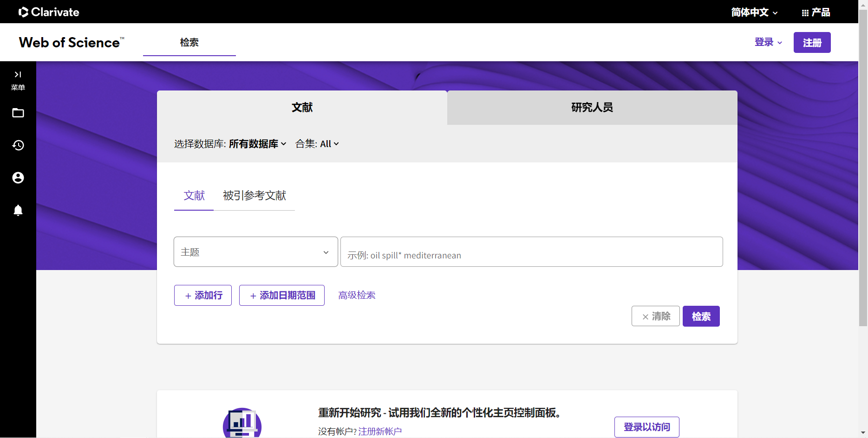The height and width of the screenshot is (438, 868).
Task: Click the 添加日期范围 button
Action: click(x=282, y=296)
